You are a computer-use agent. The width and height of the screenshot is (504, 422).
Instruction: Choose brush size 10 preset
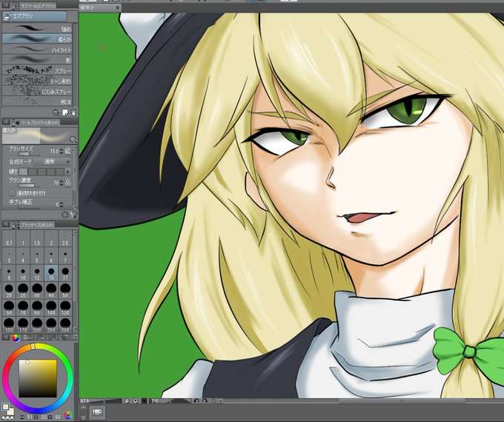pyautogui.click(x=23, y=273)
